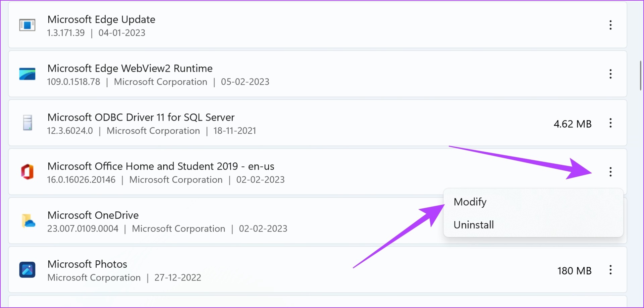This screenshot has width=644, height=308.
Task: Open three-dot menu for Microsoft Office 2019
Action: click(x=610, y=172)
